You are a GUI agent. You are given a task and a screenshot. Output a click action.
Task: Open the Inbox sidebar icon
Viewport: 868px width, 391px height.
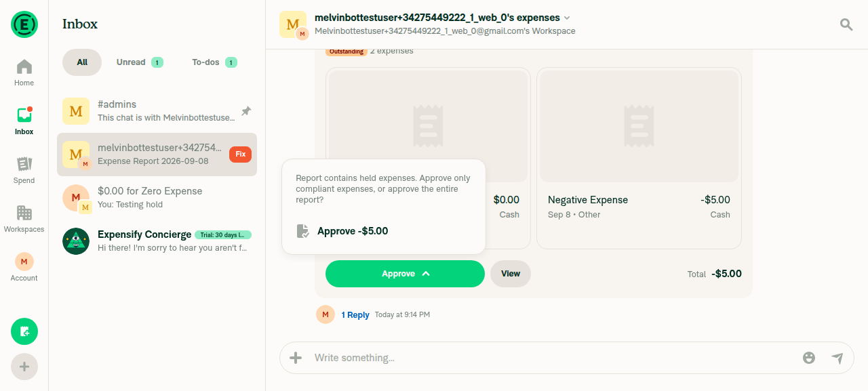click(24, 121)
